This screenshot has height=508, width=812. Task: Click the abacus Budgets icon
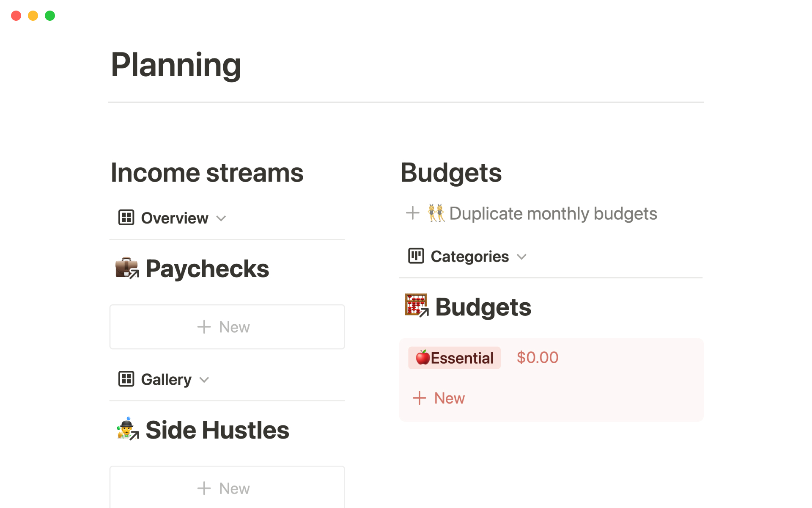(417, 305)
